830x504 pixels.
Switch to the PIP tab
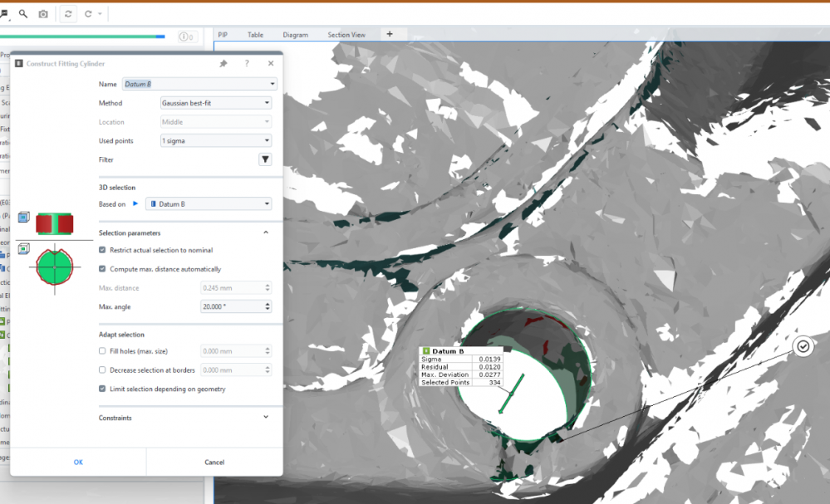pos(223,35)
